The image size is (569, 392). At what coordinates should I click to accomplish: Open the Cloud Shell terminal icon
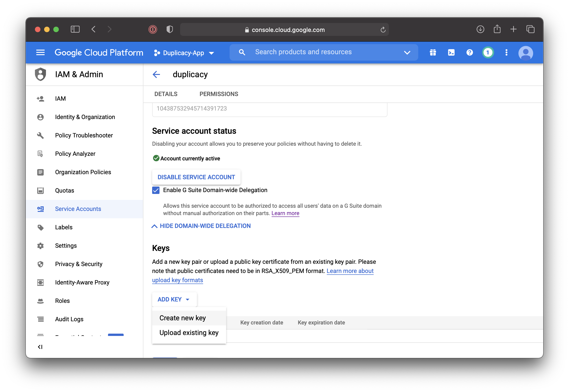[x=451, y=53]
